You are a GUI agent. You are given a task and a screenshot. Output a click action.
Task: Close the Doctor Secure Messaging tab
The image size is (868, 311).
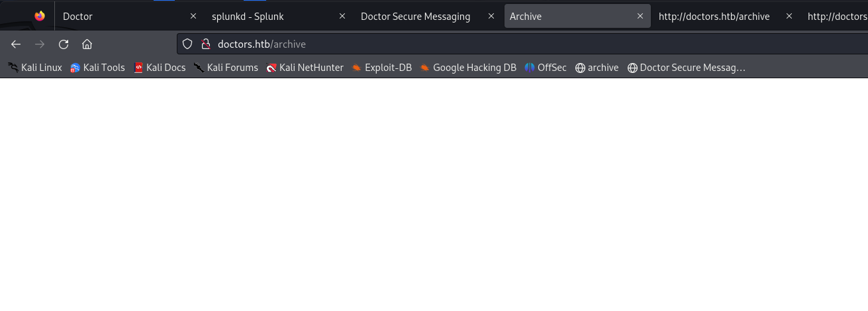click(491, 17)
